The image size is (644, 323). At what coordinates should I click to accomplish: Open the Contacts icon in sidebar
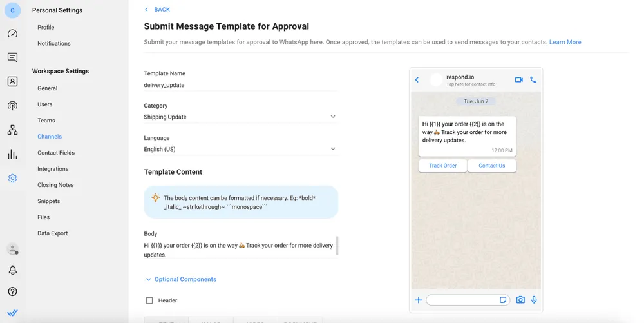12,81
